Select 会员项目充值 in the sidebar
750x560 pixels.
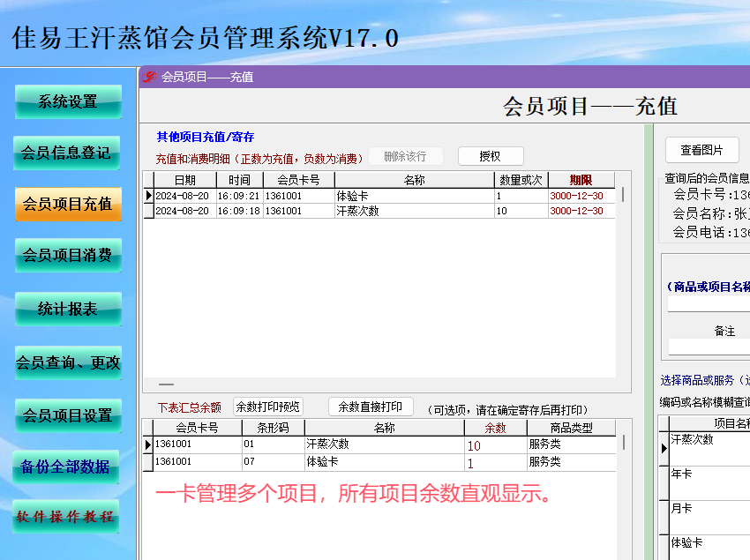click(68, 205)
